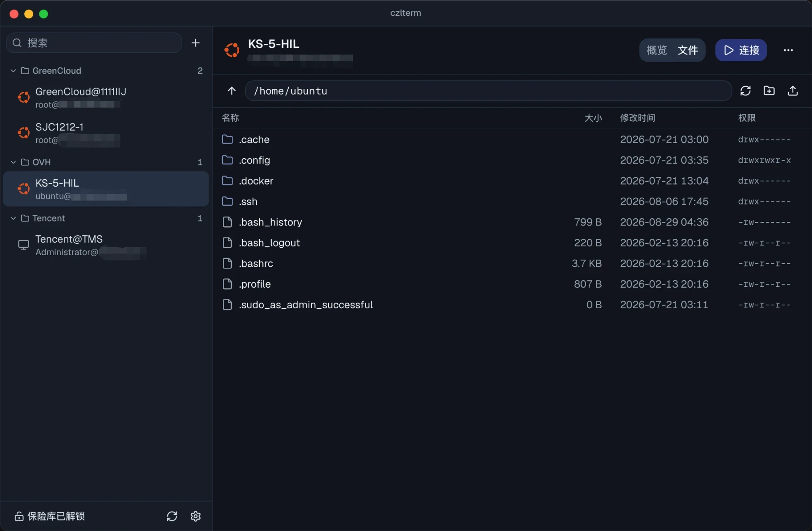Add a new host with plus icon
812x531 pixels.
pyautogui.click(x=195, y=43)
